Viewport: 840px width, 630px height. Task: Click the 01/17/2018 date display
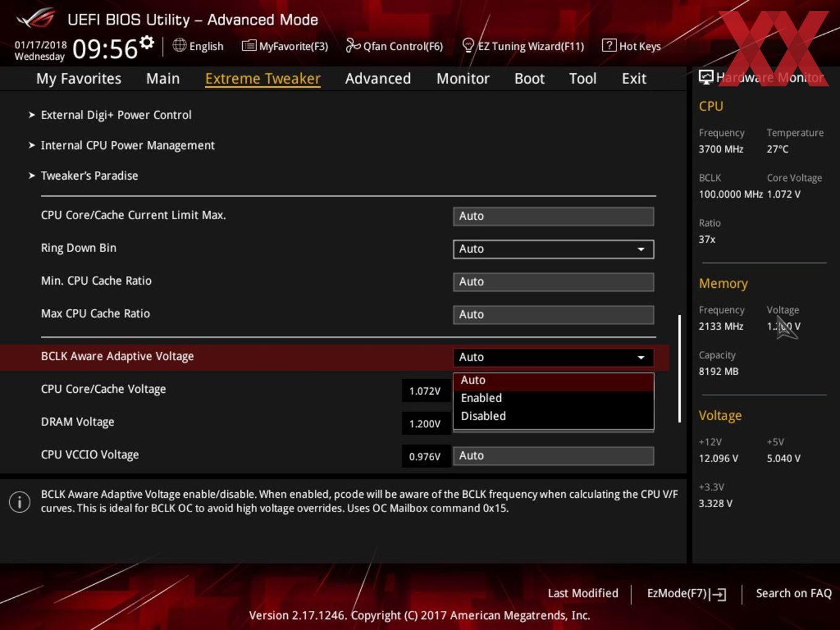[x=41, y=44]
